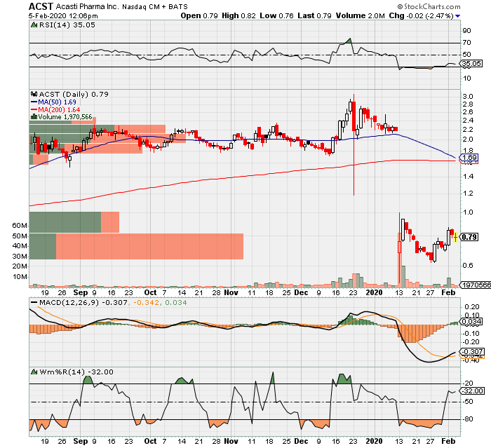Click the candlestick icon beside ACST (Daily)
The height and width of the screenshot is (448, 491).
[34, 94]
